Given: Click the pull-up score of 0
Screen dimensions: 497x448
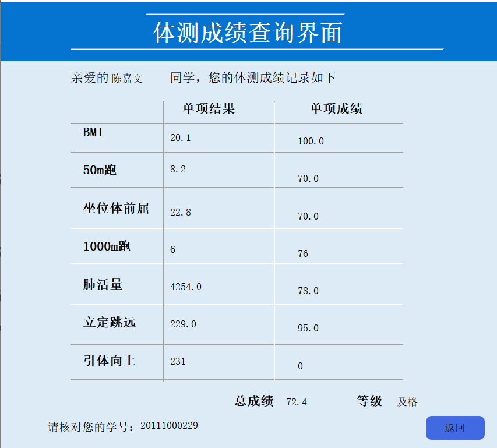Looking at the screenshot, I should point(301,366).
